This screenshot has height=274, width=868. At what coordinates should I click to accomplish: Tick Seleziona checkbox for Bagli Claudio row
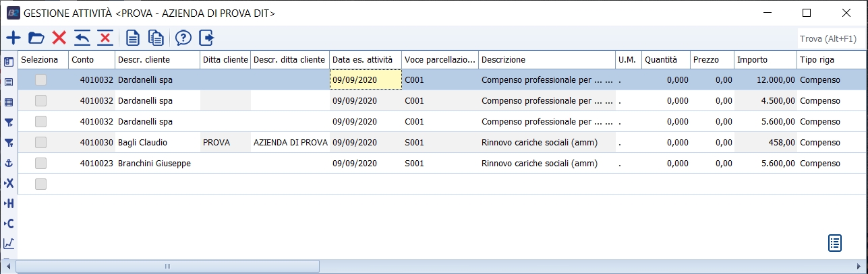(x=41, y=143)
